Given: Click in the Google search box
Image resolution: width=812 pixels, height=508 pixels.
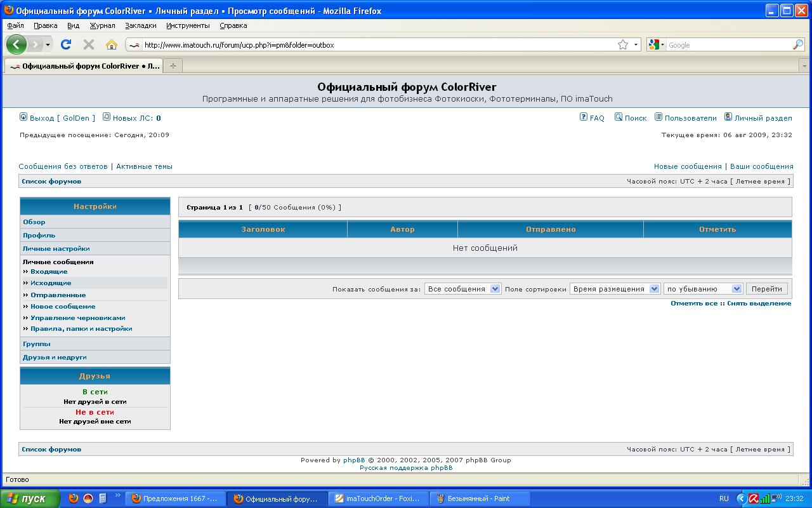Looking at the screenshot, I should pos(729,45).
